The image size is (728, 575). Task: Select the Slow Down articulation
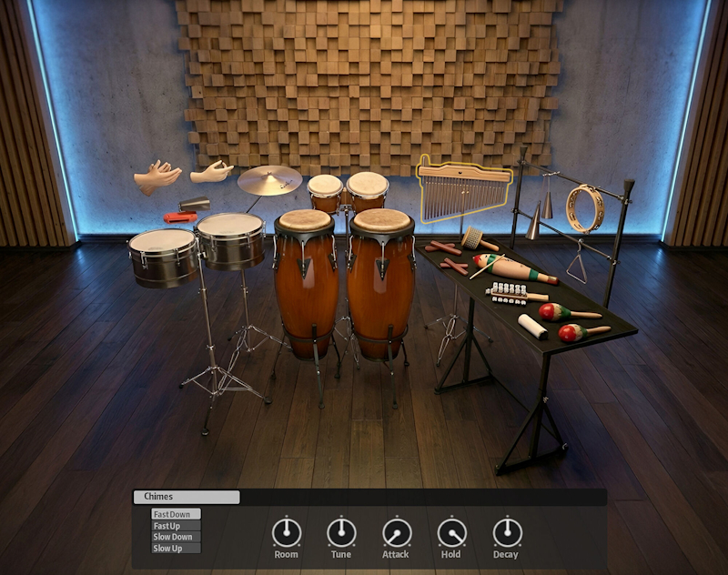[x=176, y=537]
